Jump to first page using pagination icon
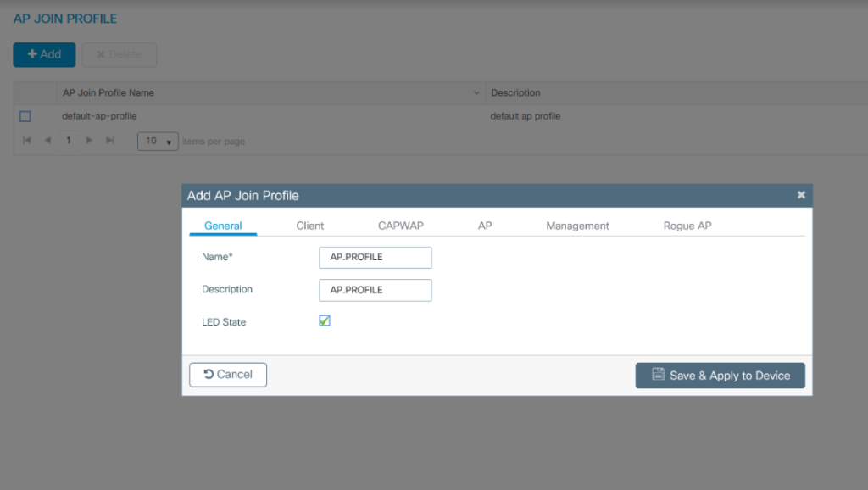This screenshot has width=868, height=490. click(x=26, y=140)
